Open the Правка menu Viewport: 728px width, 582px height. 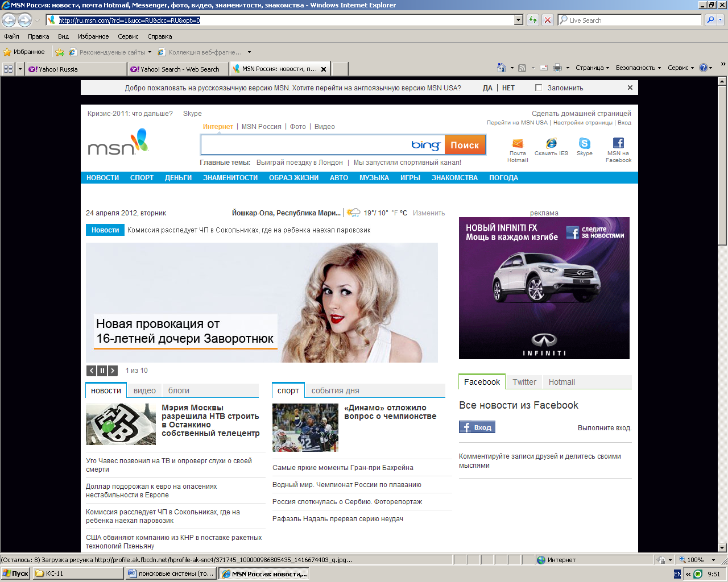pyautogui.click(x=38, y=36)
